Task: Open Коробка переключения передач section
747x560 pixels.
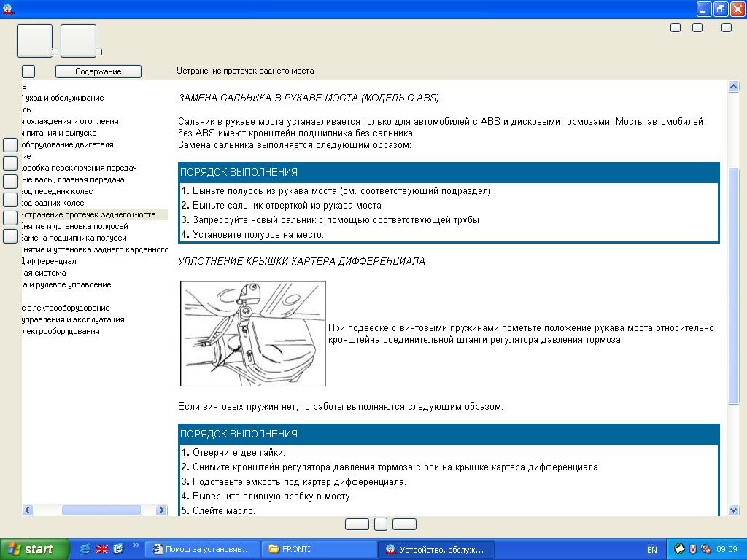Action: (x=79, y=168)
